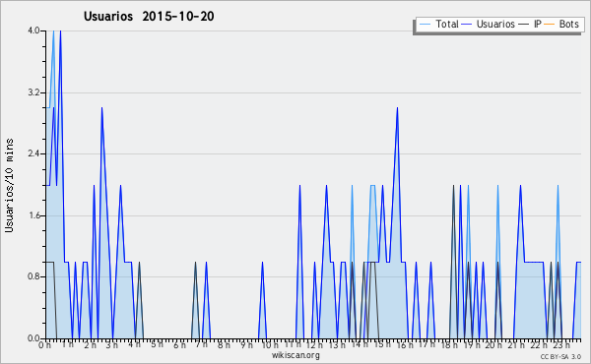Click the orange Bots legend line
The height and width of the screenshot is (364, 591).
[550, 25]
